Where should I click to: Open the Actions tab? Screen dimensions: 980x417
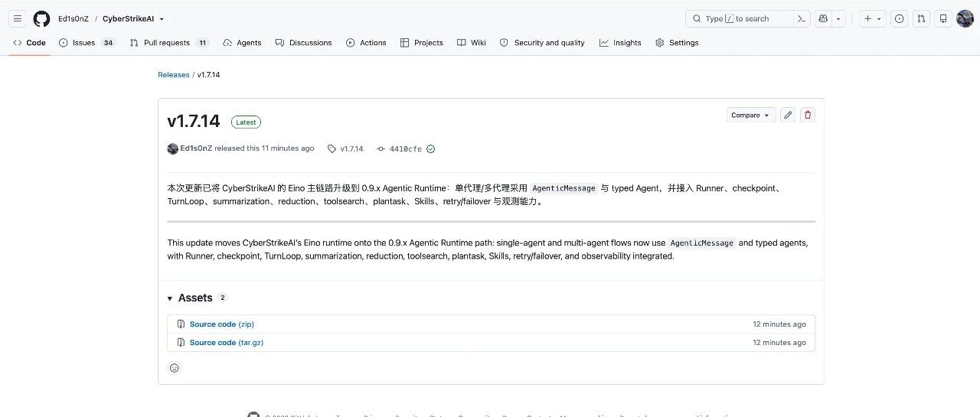click(366, 43)
